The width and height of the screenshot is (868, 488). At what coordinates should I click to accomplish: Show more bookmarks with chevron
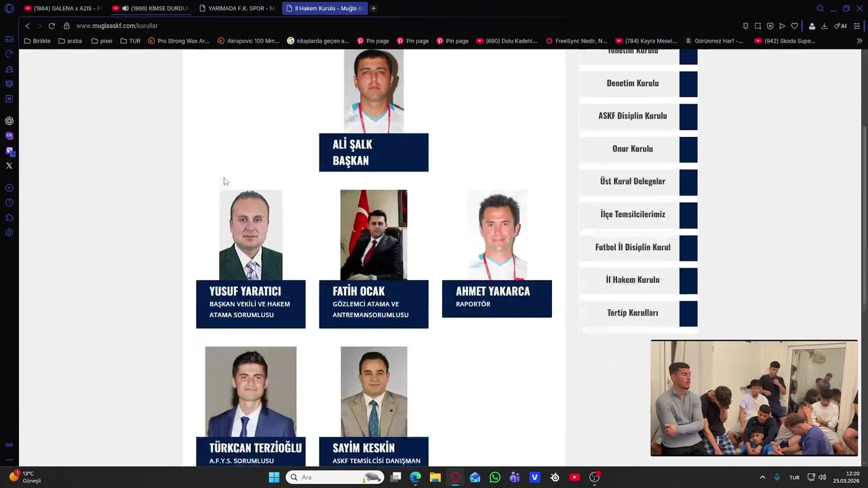coord(859,41)
